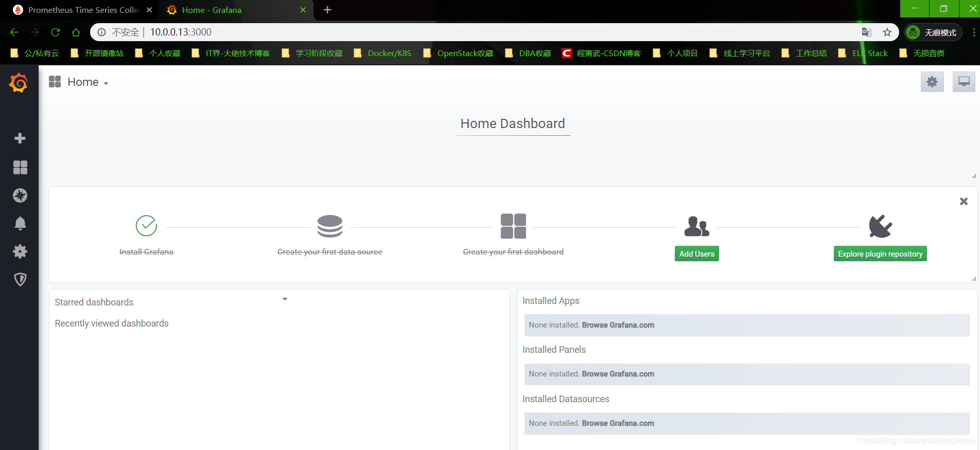Bookmark this page with star icon
This screenshot has height=450, width=980.
pyautogui.click(x=887, y=32)
